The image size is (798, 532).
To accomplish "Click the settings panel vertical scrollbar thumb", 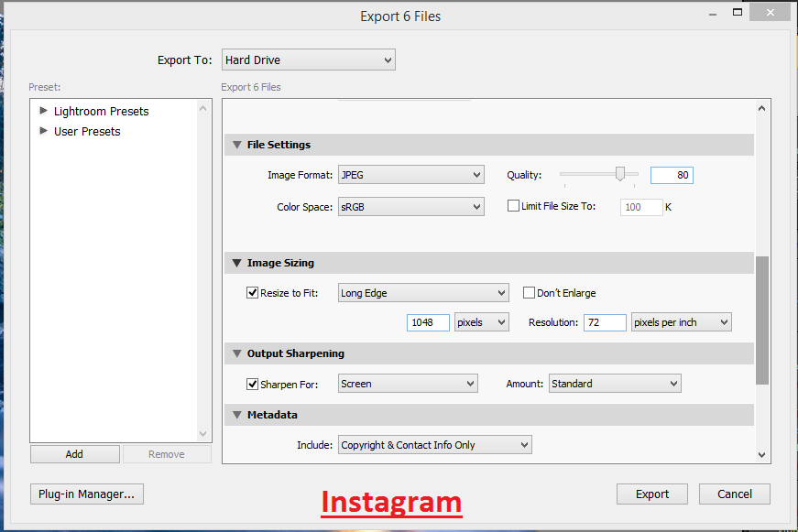I will tap(762, 320).
